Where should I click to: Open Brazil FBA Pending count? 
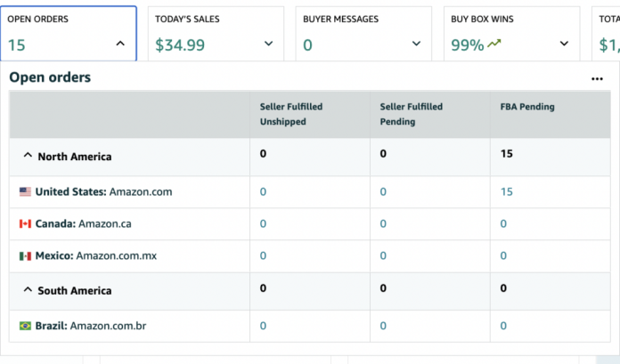503,326
